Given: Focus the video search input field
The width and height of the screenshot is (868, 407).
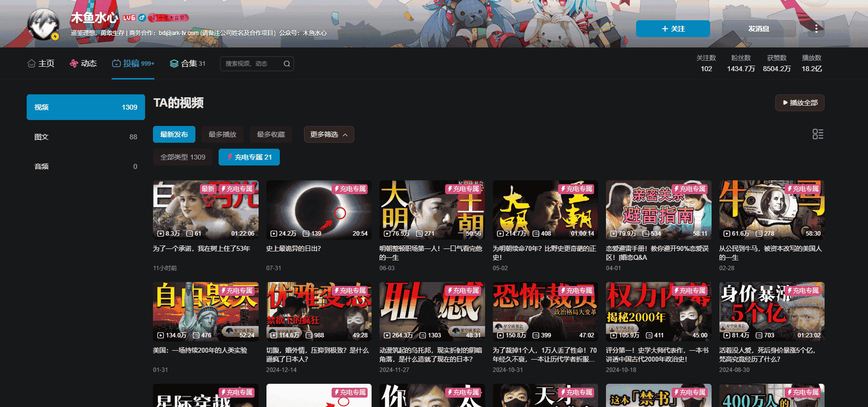Looking at the screenshot, I should [251, 64].
